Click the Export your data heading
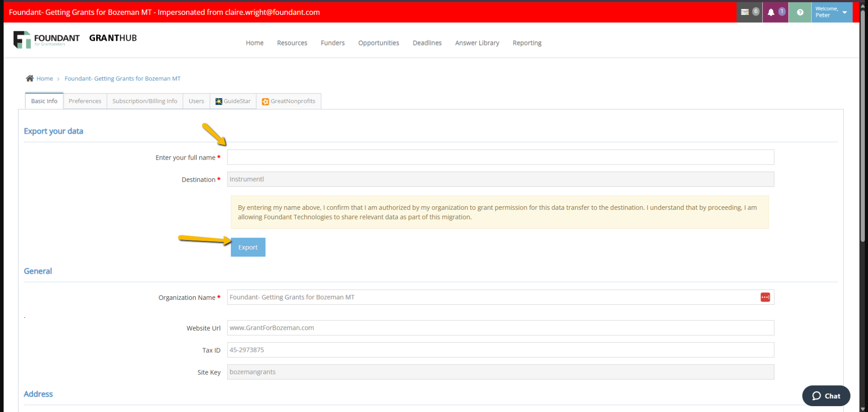The image size is (868, 412). point(53,131)
